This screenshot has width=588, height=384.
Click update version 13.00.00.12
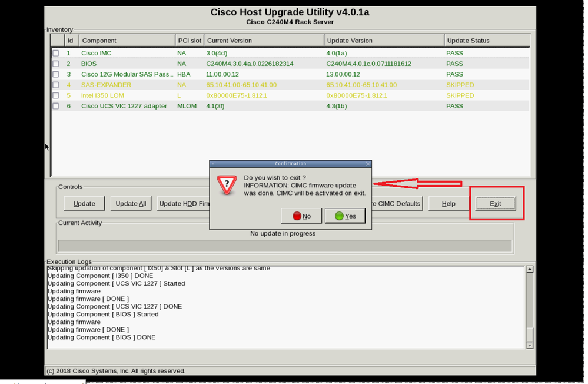343,74
